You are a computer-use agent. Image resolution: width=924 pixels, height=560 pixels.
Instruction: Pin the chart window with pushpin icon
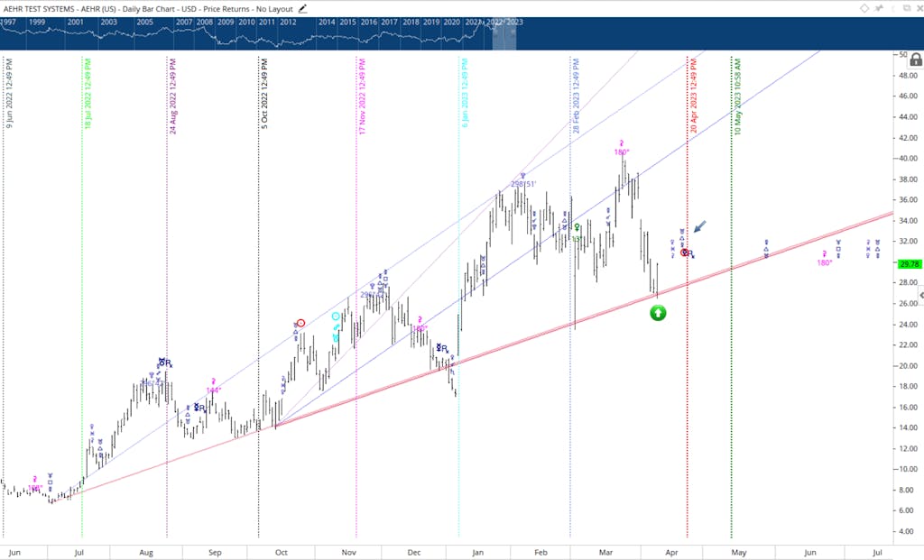click(x=879, y=8)
